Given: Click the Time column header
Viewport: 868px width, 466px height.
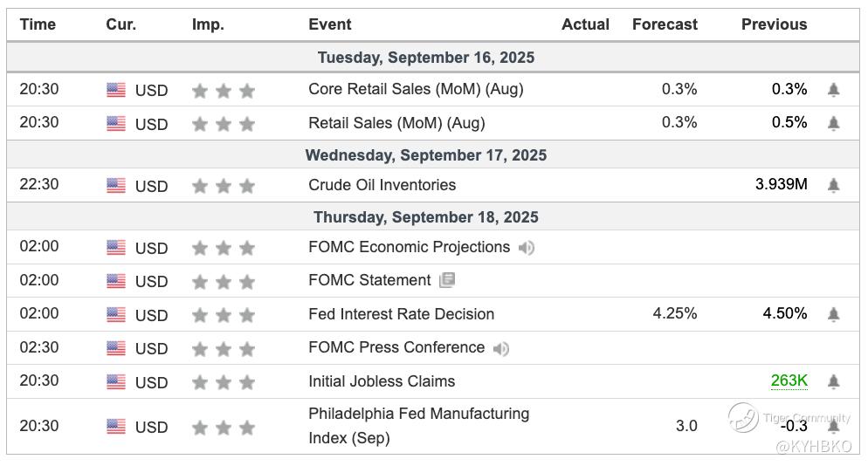Looking at the screenshot, I should pyautogui.click(x=38, y=24).
